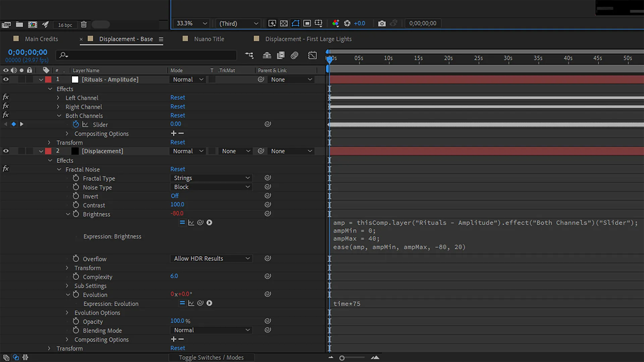Toggle visibility of Rituals - Amplitude layer
Image resolution: width=644 pixels, height=362 pixels.
(x=6, y=79)
